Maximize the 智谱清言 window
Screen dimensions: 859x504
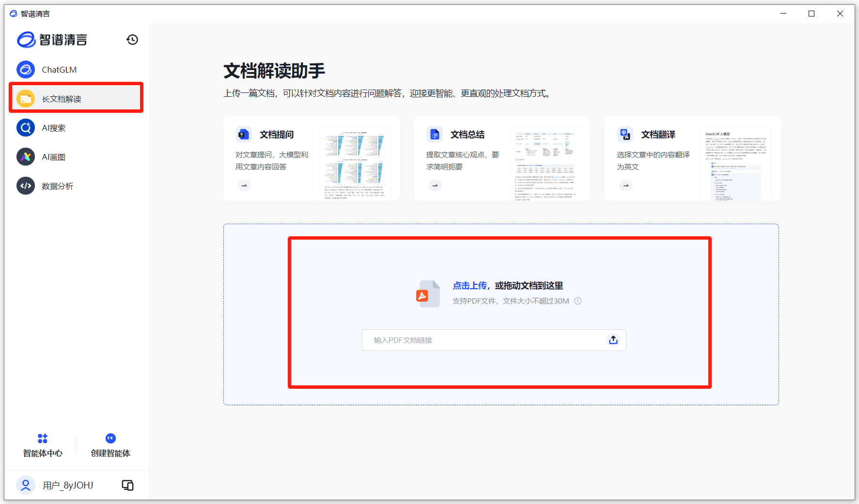click(x=812, y=14)
